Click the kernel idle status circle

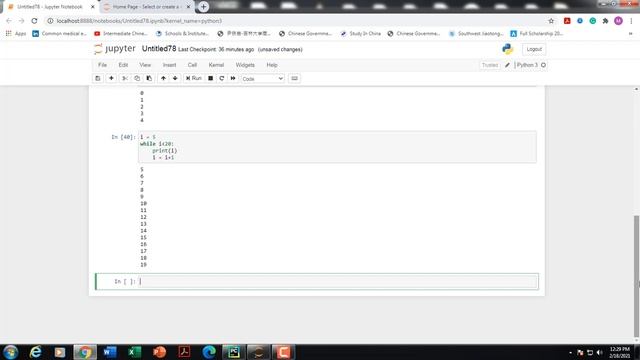click(543, 65)
